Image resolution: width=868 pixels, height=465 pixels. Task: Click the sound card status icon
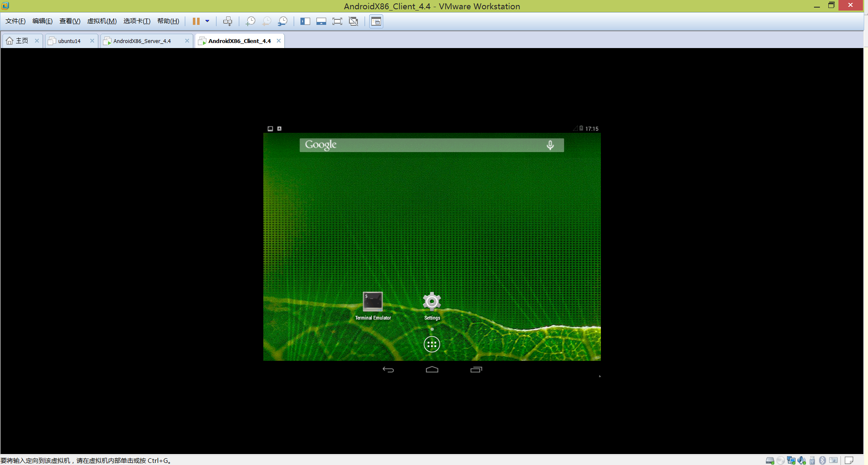pyautogui.click(x=802, y=460)
